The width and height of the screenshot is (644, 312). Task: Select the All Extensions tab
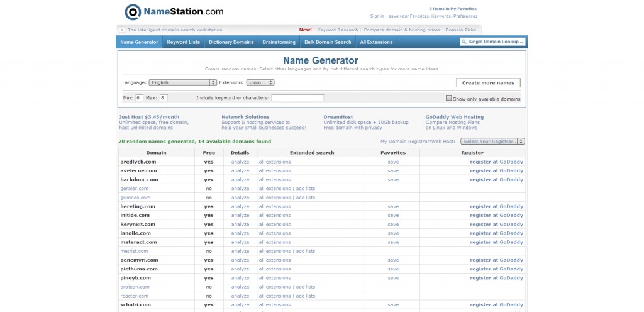pos(376,42)
